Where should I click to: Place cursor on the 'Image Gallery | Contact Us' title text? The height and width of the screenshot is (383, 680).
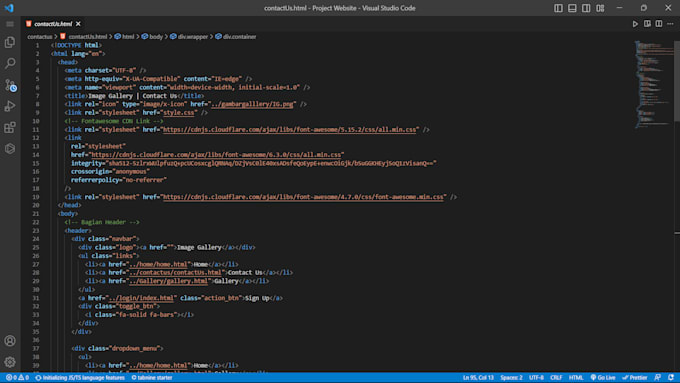(x=133, y=96)
